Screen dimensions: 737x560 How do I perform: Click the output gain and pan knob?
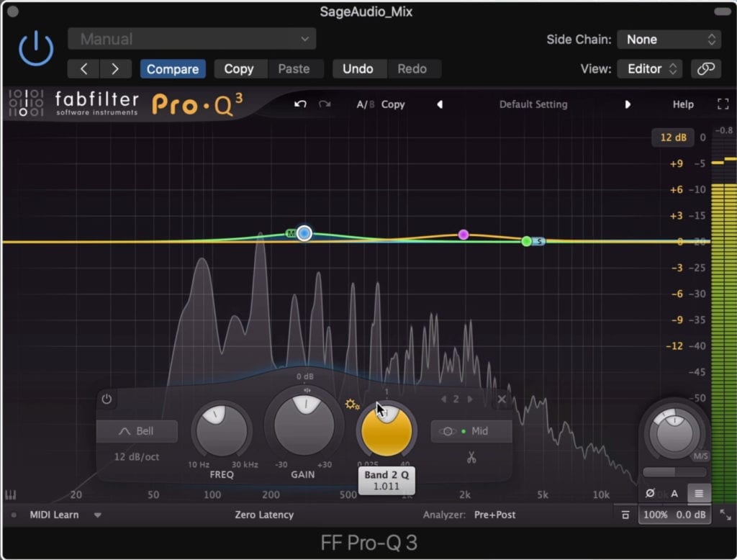pyautogui.click(x=674, y=433)
